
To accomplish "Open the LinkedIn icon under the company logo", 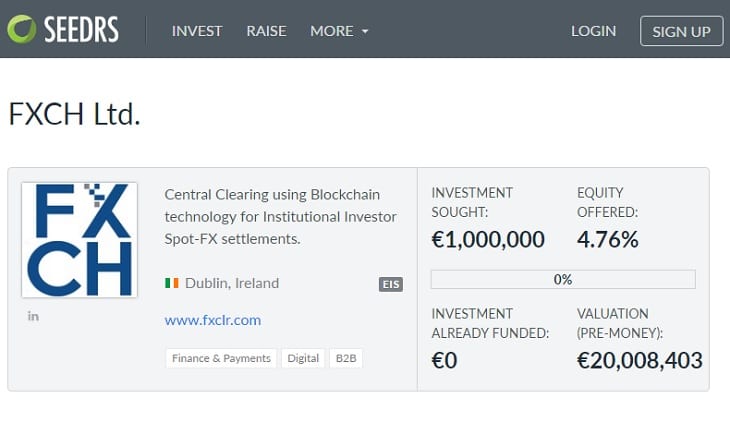I will [x=33, y=317].
